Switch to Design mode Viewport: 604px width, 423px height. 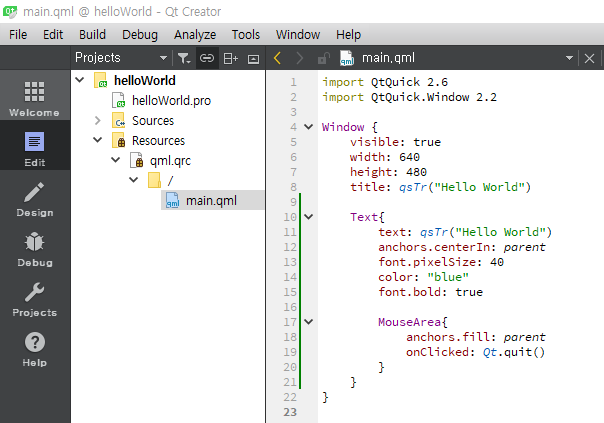pyautogui.click(x=34, y=199)
